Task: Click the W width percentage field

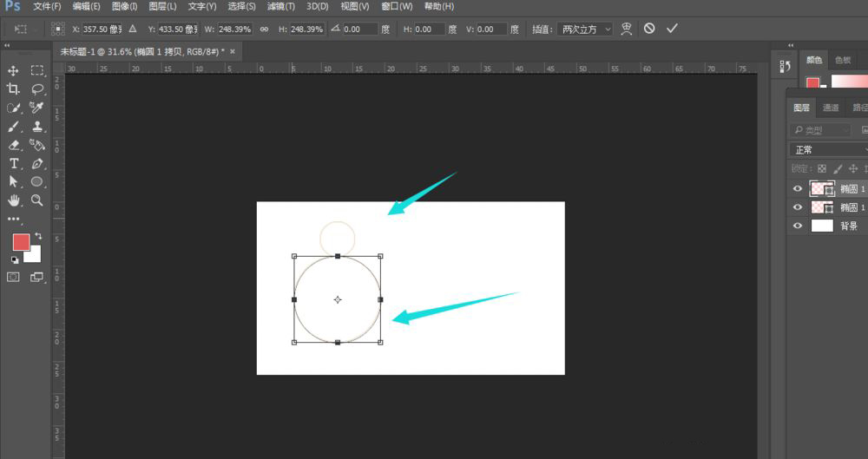Action: point(234,29)
